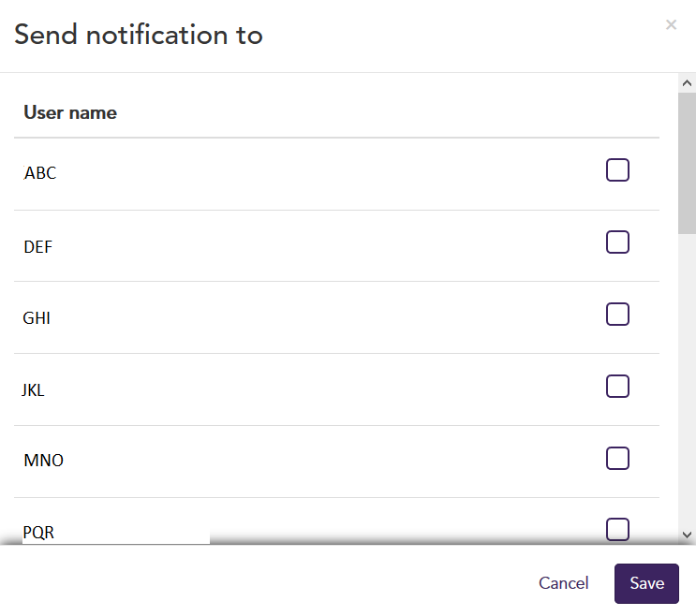Cancel the notification dialog

click(x=563, y=583)
